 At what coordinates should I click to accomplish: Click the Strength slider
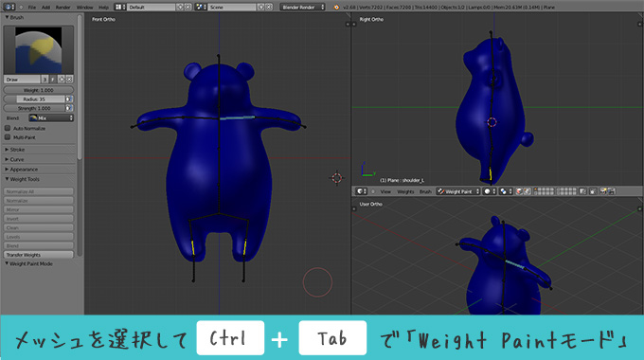click(34, 108)
